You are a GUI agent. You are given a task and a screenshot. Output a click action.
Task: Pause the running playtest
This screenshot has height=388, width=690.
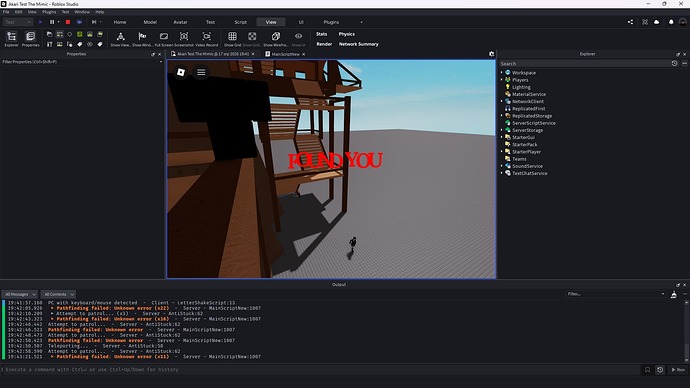52,22
